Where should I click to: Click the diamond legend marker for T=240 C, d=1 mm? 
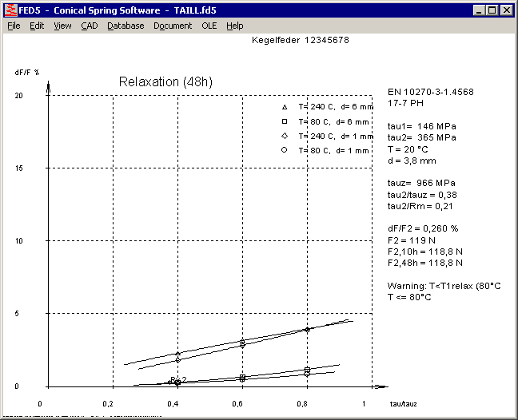pyautogui.click(x=285, y=136)
